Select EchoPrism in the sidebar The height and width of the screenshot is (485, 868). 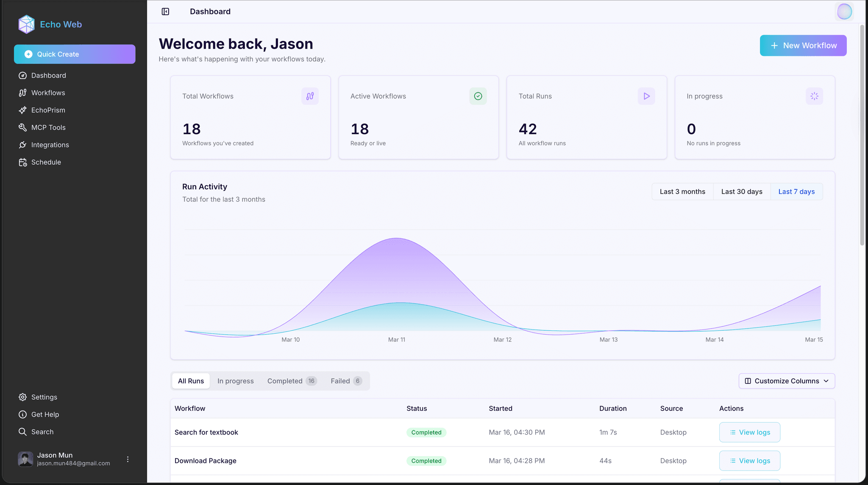coord(48,110)
